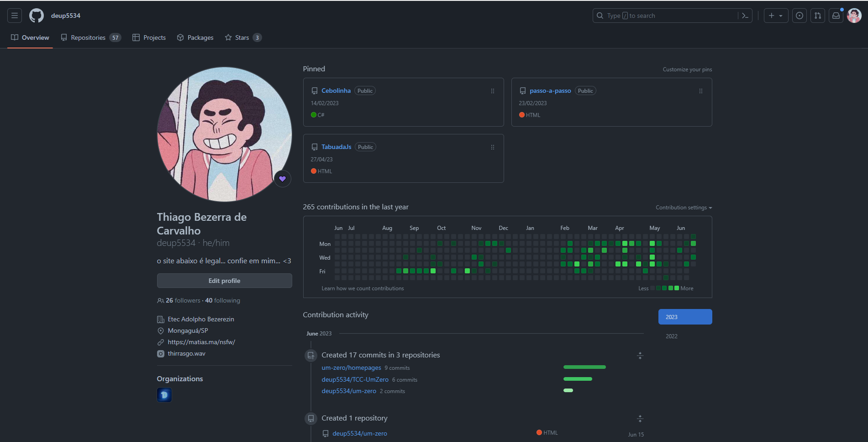This screenshot has height=442, width=868.
Task: Open the Cebolinha repository
Action: click(x=336, y=91)
